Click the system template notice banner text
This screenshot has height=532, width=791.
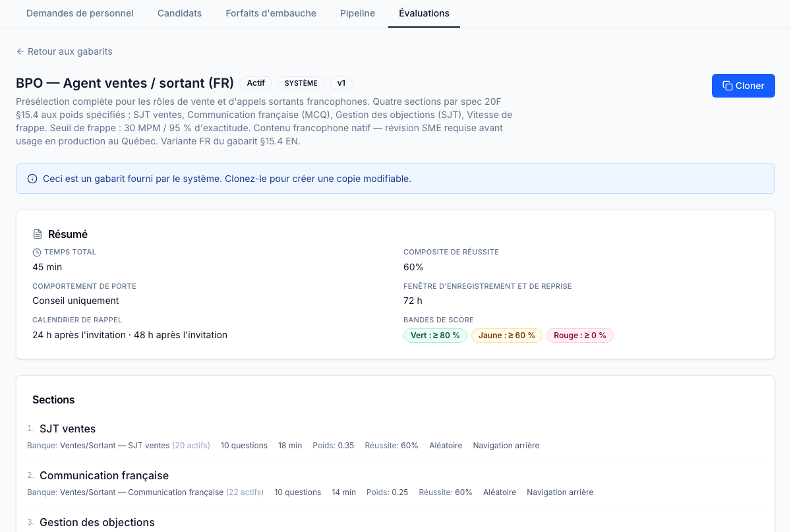coord(227,179)
